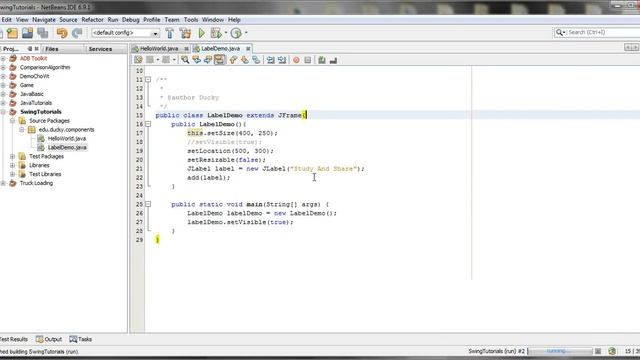The image size is (640, 360).
Task: Click Find Previous Occurrence icon
Action: (x=196, y=60)
